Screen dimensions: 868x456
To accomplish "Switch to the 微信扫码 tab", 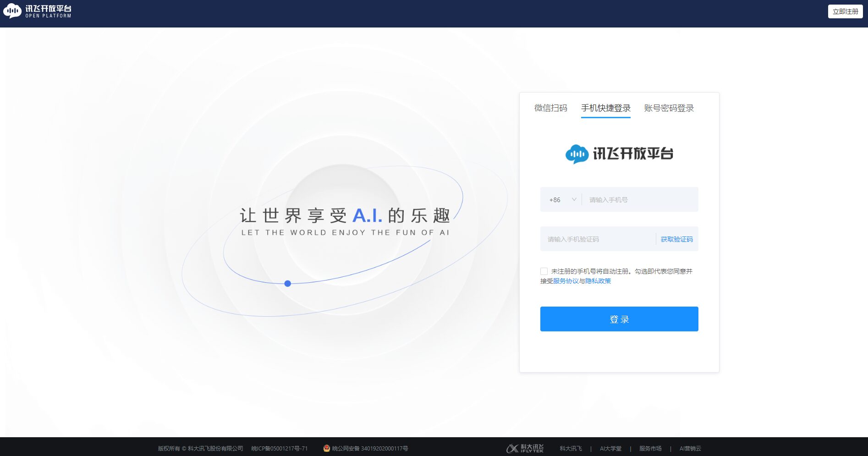I will (550, 108).
